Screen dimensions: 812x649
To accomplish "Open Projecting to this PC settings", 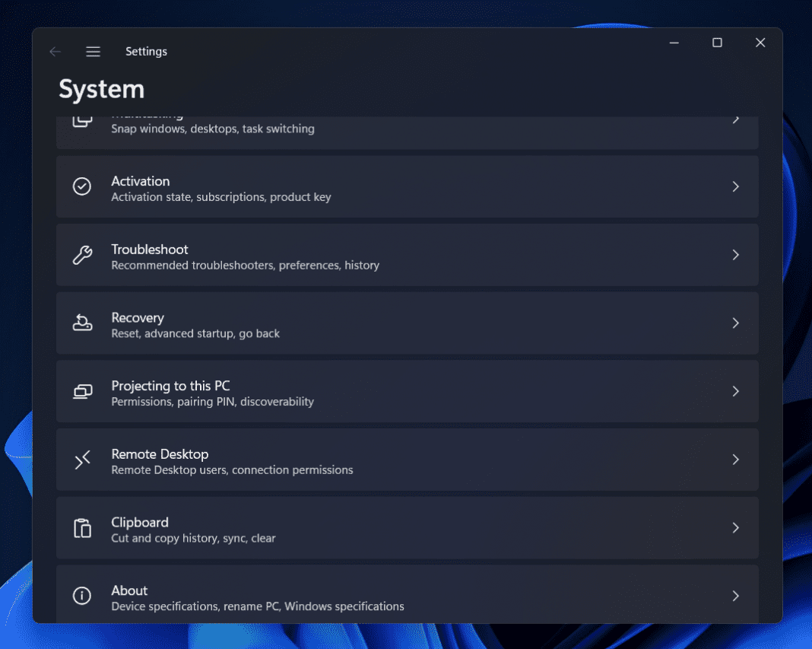I will coord(407,391).
